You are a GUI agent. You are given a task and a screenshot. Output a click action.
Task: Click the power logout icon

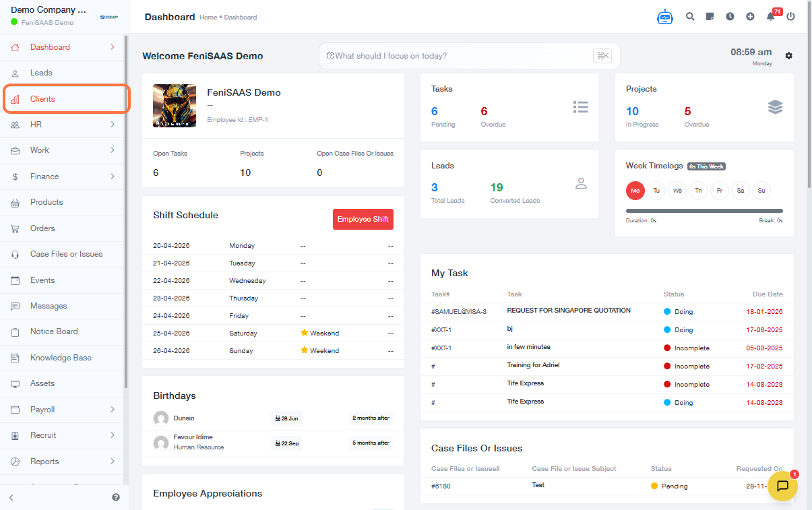[790, 17]
